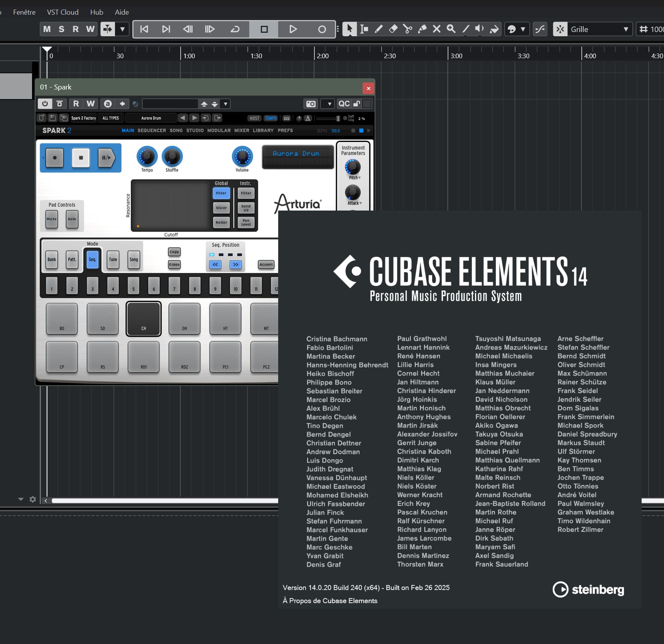
Task: Open the Aide menu
Action: (122, 12)
